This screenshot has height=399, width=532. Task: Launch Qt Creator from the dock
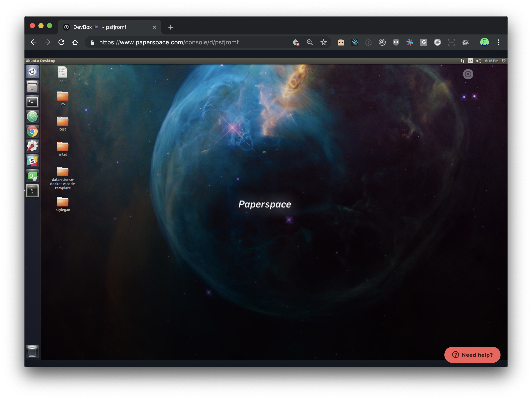coord(32,176)
